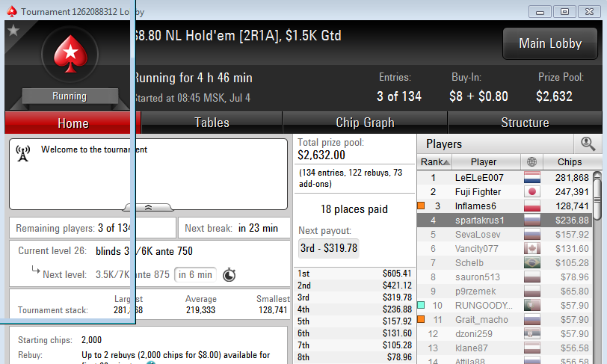
Task: Select player sauron513
Action: (x=504, y=277)
